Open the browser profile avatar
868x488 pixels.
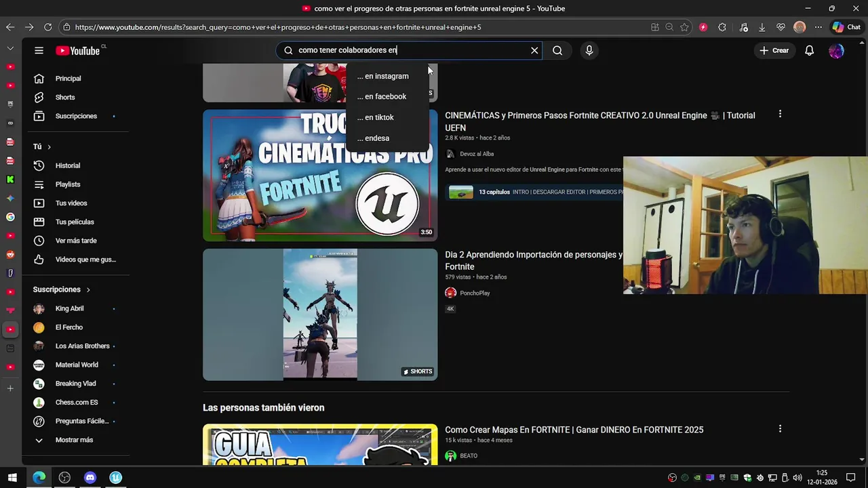pos(800,27)
